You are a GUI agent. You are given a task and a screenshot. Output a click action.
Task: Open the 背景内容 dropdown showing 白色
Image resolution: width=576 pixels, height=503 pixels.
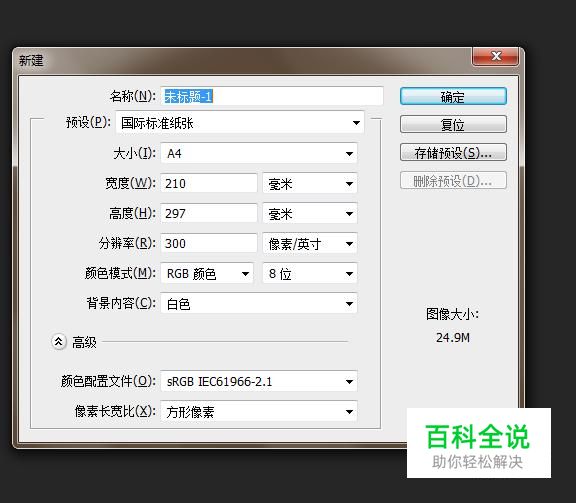coord(259,303)
